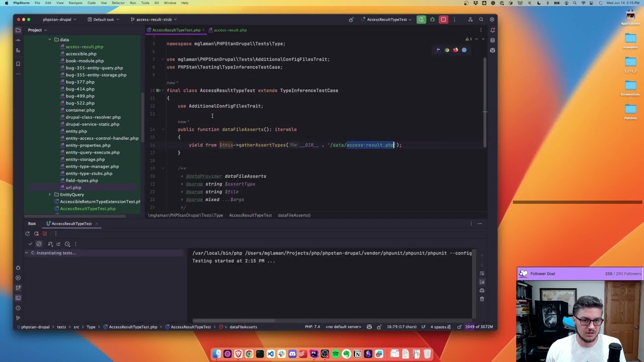The width and height of the screenshot is (644, 362).
Task: Open Notifications bell in right sidebar
Action: click(x=492, y=30)
